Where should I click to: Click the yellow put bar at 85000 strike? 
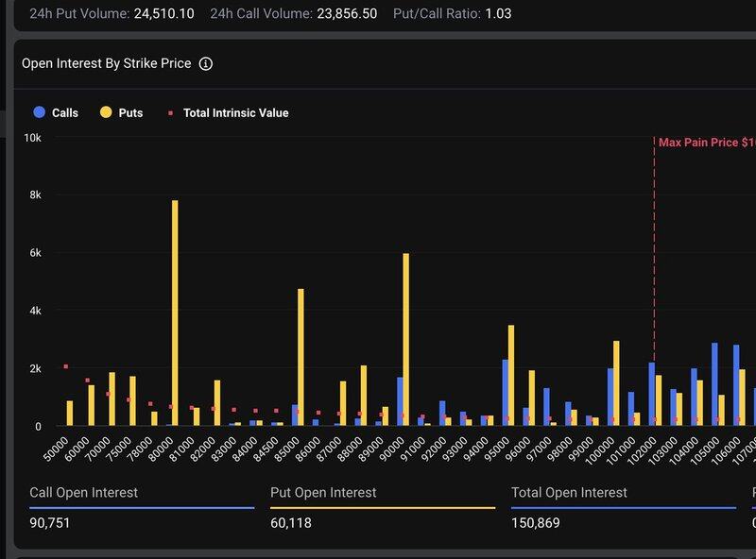301,357
